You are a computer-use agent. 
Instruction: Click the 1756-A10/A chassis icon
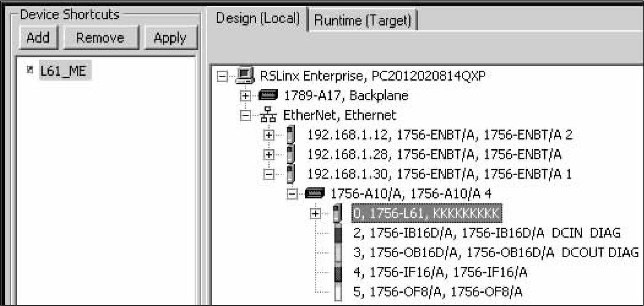(x=314, y=194)
